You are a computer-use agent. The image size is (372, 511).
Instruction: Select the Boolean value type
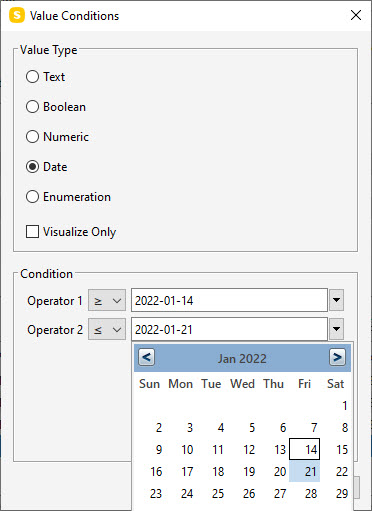click(x=56, y=107)
